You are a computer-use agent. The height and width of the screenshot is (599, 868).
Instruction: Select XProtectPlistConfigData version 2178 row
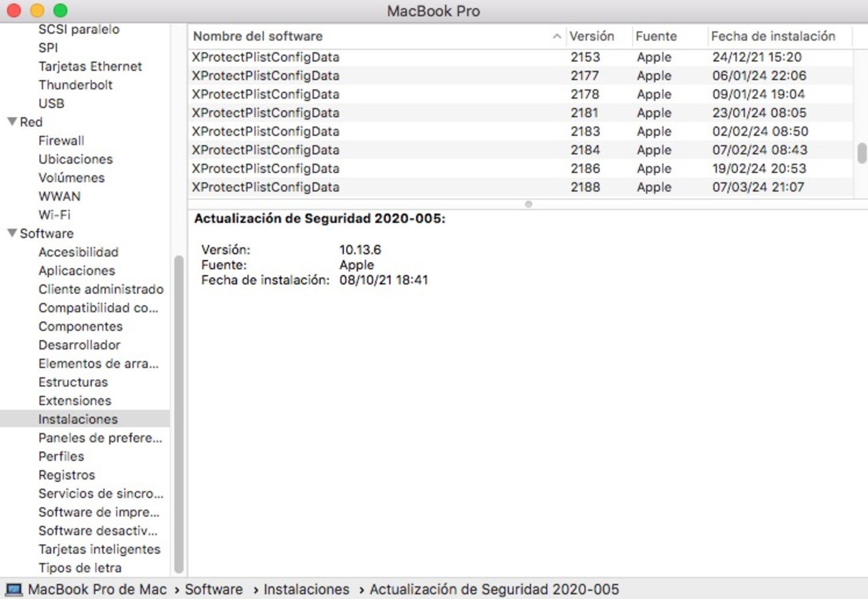pyautogui.click(x=521, y=95)
